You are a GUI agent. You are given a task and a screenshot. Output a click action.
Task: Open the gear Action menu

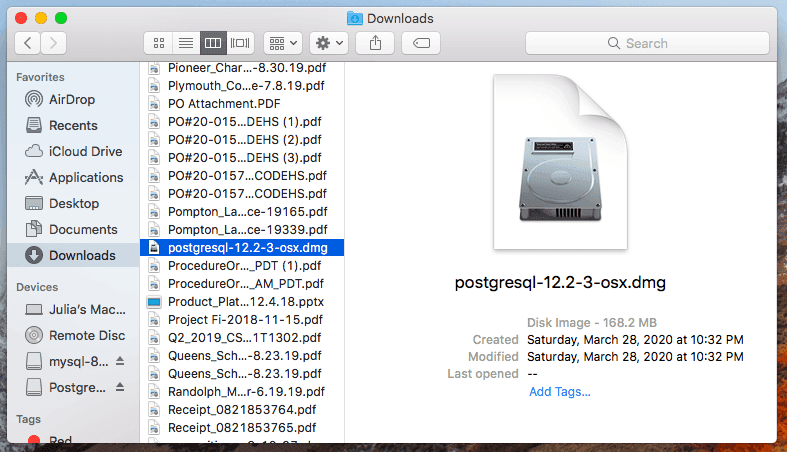click(328, 43)
